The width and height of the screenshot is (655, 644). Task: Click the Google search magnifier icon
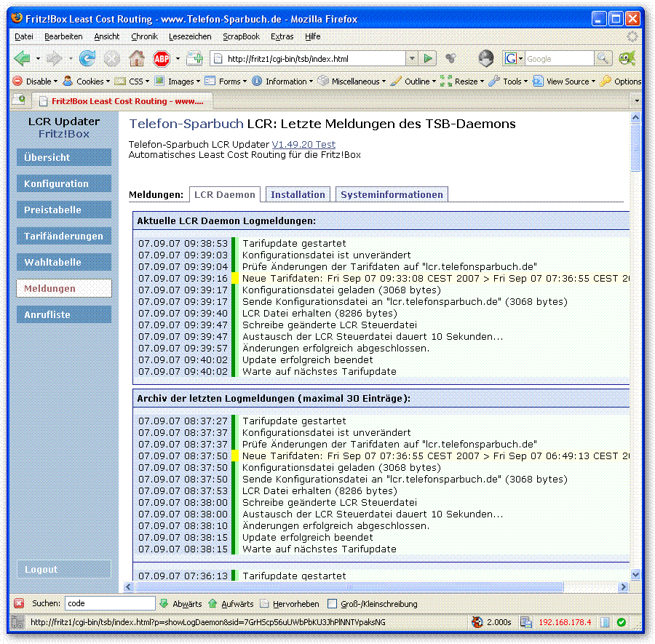pos(603,58)
